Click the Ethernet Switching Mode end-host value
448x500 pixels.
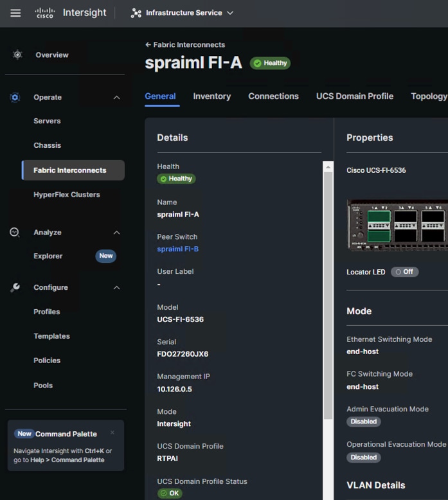[363, 352]
